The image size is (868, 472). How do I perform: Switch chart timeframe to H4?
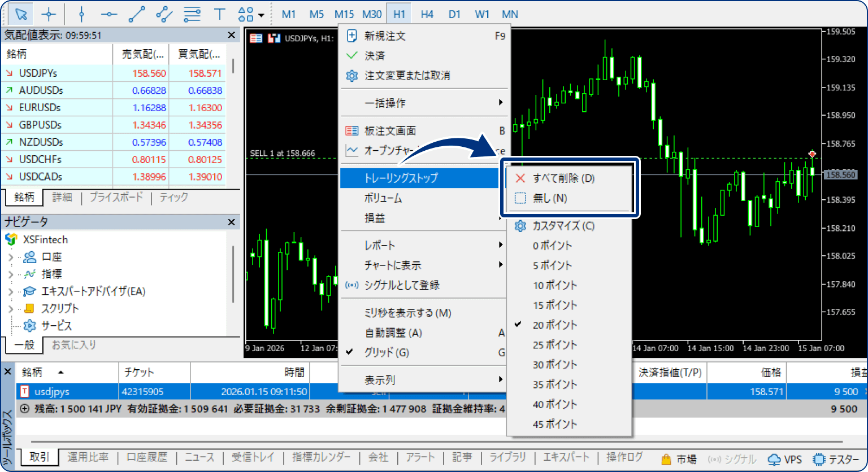427,14
